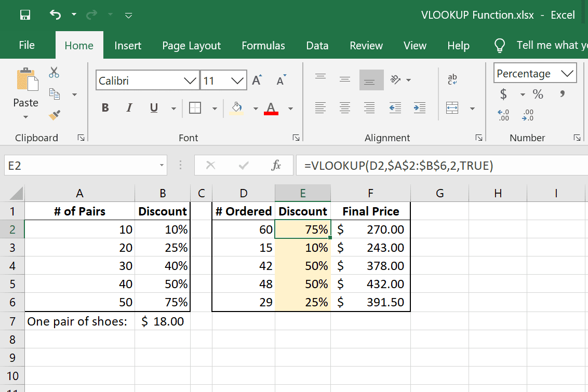
Task: Select Center horizontal alignment icon
Action: tap(344, 108)
